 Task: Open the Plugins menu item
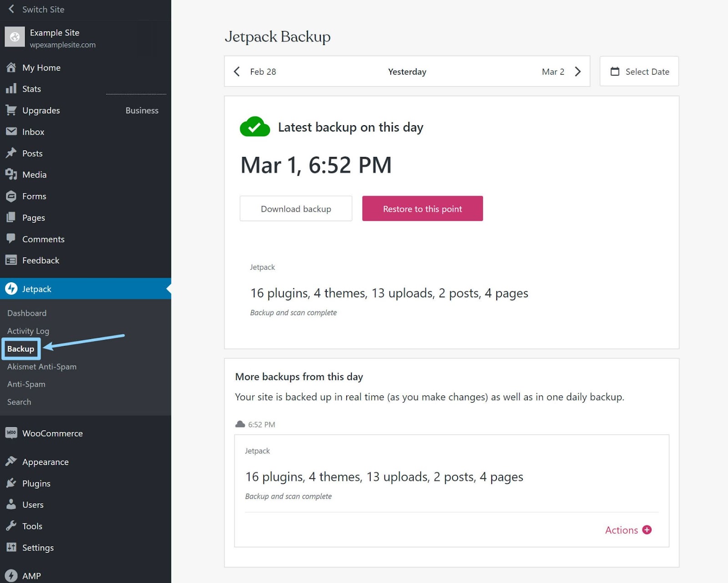point(86,483)
